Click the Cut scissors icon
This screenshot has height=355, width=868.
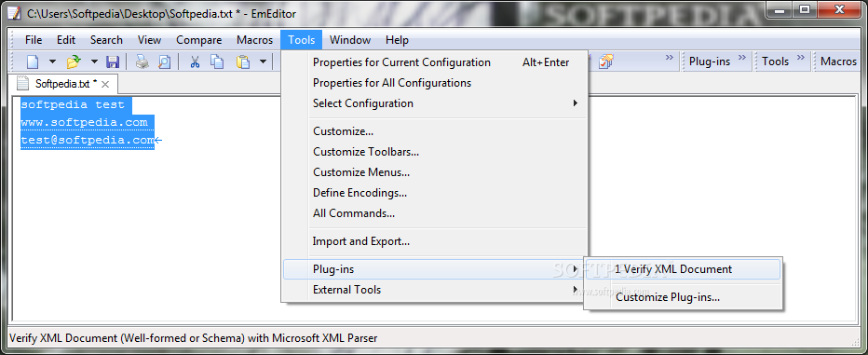[x=195, y=61]
